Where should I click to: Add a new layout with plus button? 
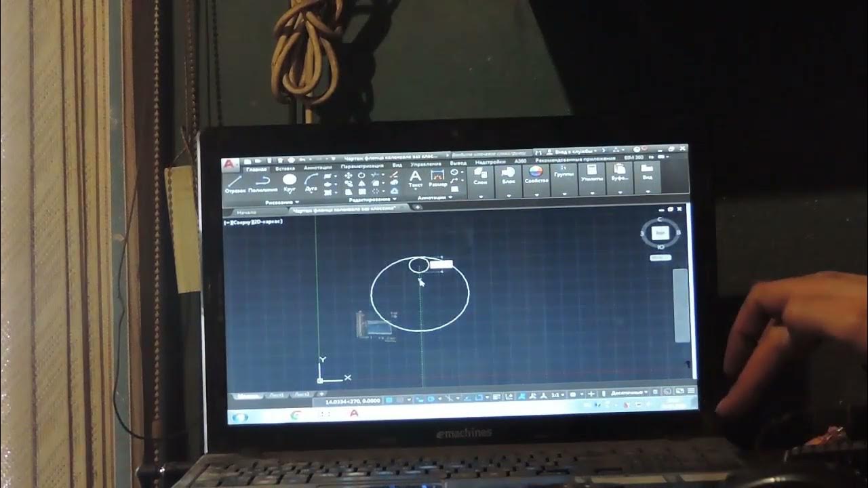[x=321, y=394]
